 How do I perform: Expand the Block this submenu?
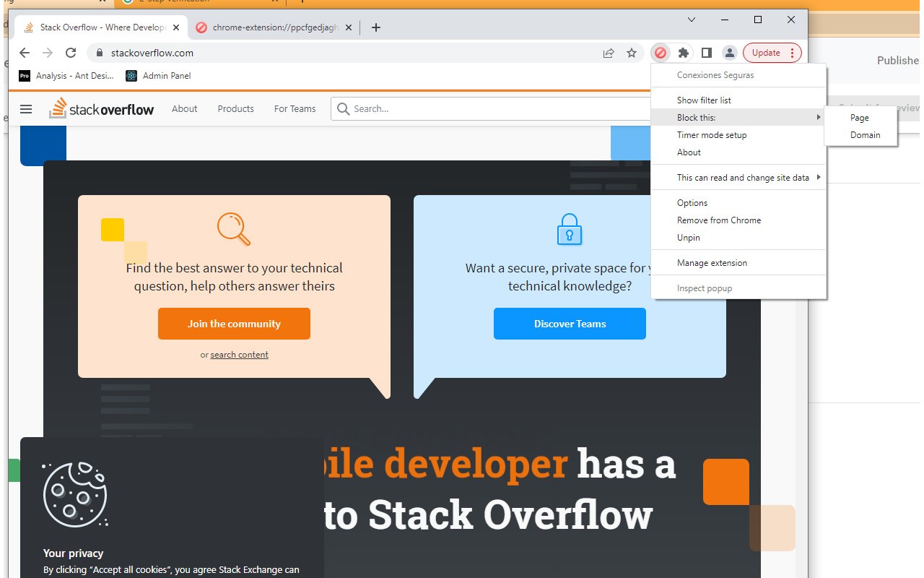[x=738, y=118]
